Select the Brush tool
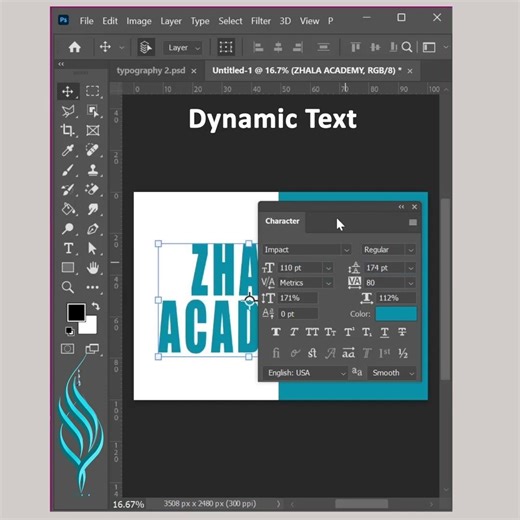 68,170
